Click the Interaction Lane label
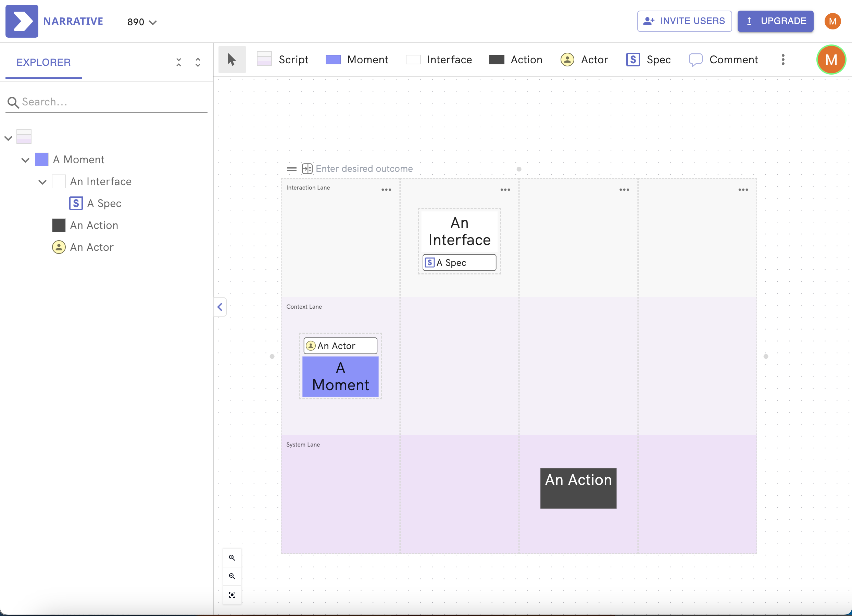 308,188
